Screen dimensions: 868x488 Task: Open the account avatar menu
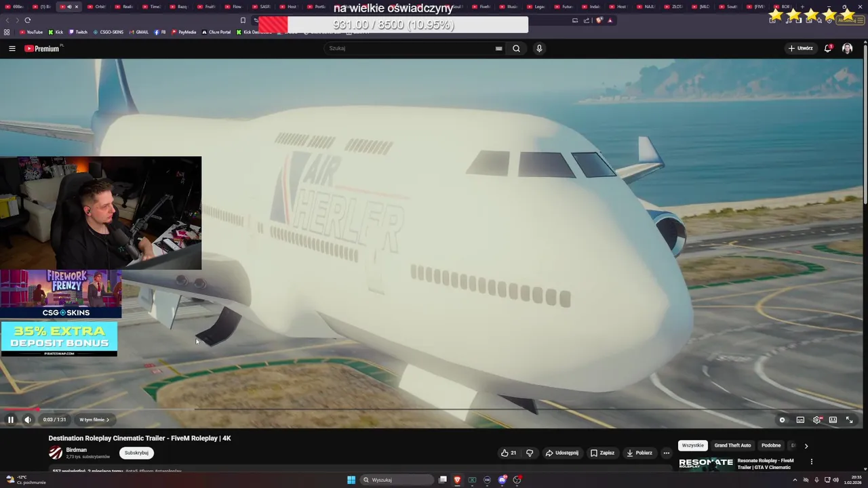(x=847, y=48)
